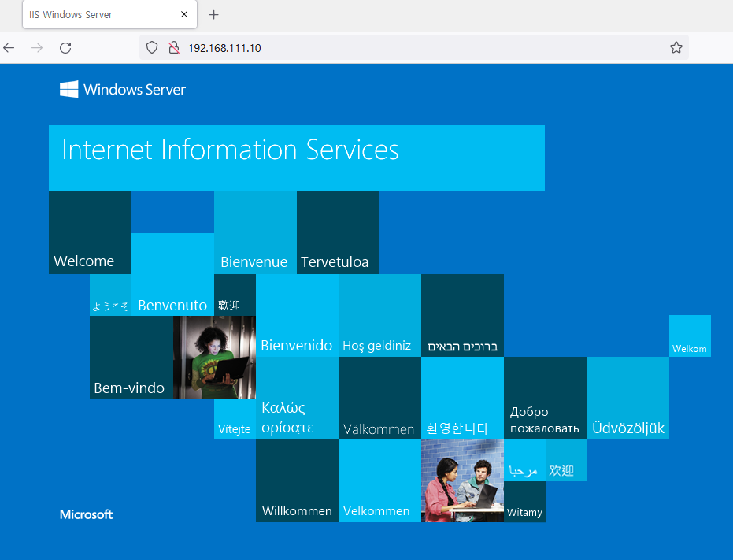Close the IIS Windows Server tab
The width and height of the screenshot is (733, 560).
click(x=184, y=14)
